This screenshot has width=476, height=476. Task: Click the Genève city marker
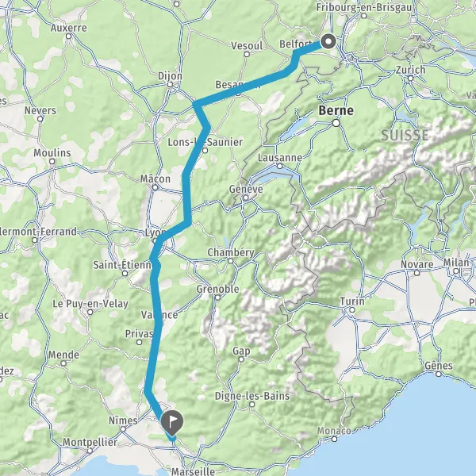pos(246,198)
